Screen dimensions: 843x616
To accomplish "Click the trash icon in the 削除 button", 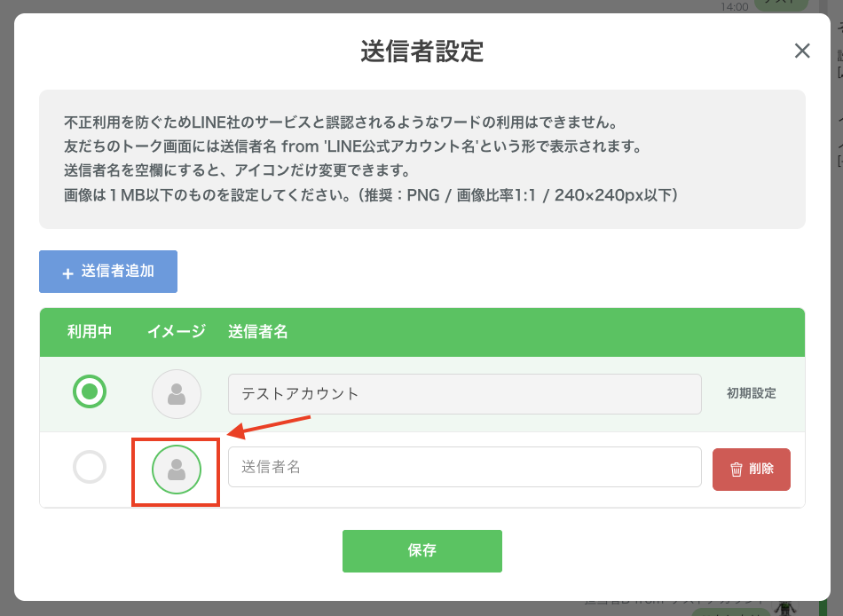I will click(736, 470).
